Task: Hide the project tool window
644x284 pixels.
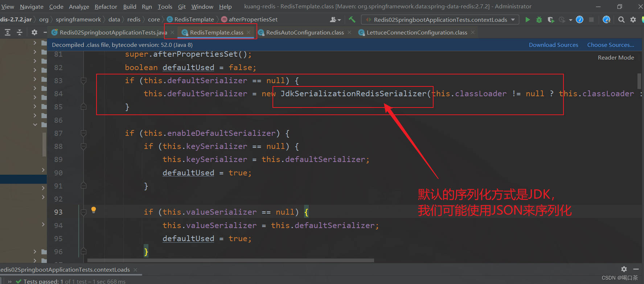Action: [45, 32]
